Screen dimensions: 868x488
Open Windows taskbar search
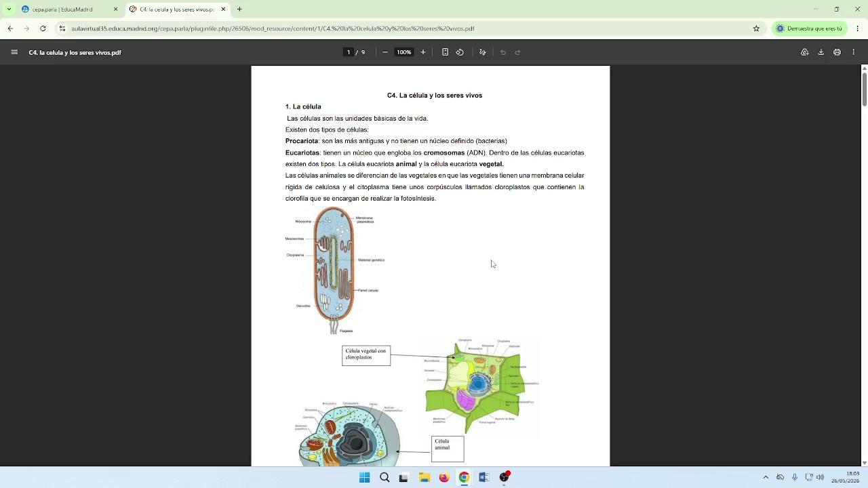pos(384,477)
